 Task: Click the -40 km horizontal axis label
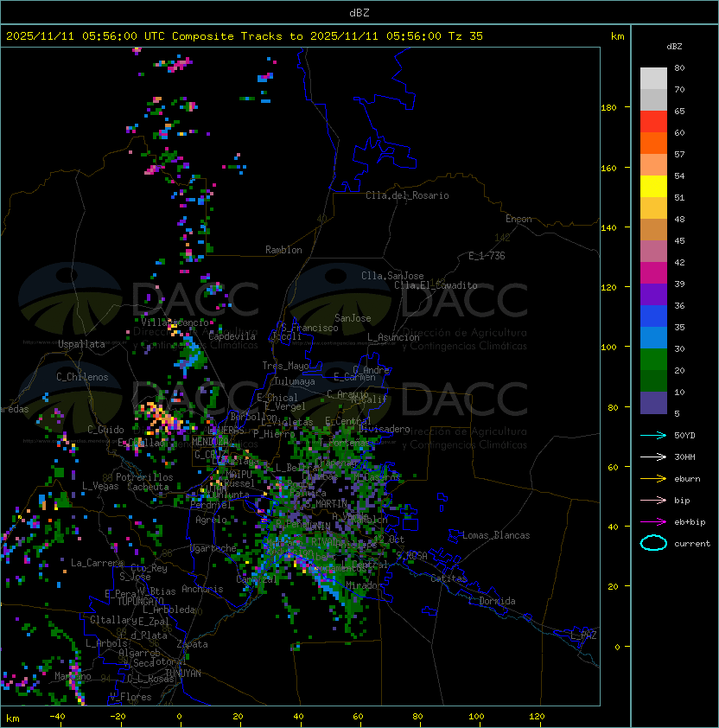tap(57, 717)
